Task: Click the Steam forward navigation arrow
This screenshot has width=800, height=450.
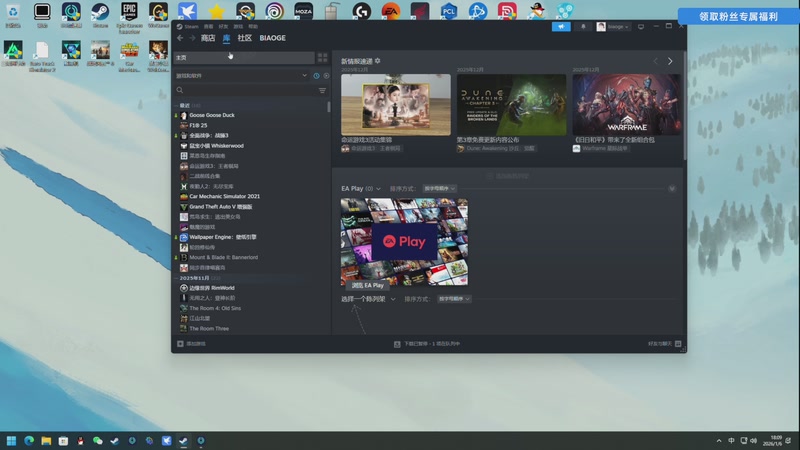Action: 192,38
